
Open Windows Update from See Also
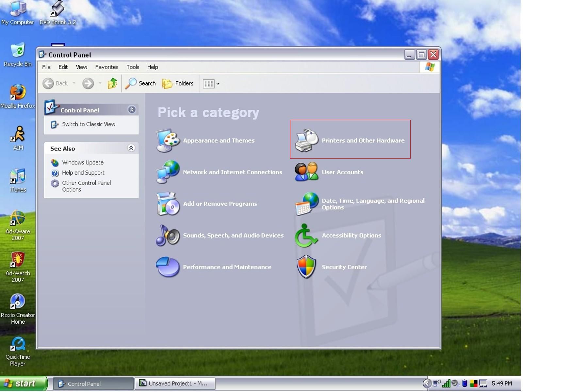pyautogui.click(x=82, y=162)
